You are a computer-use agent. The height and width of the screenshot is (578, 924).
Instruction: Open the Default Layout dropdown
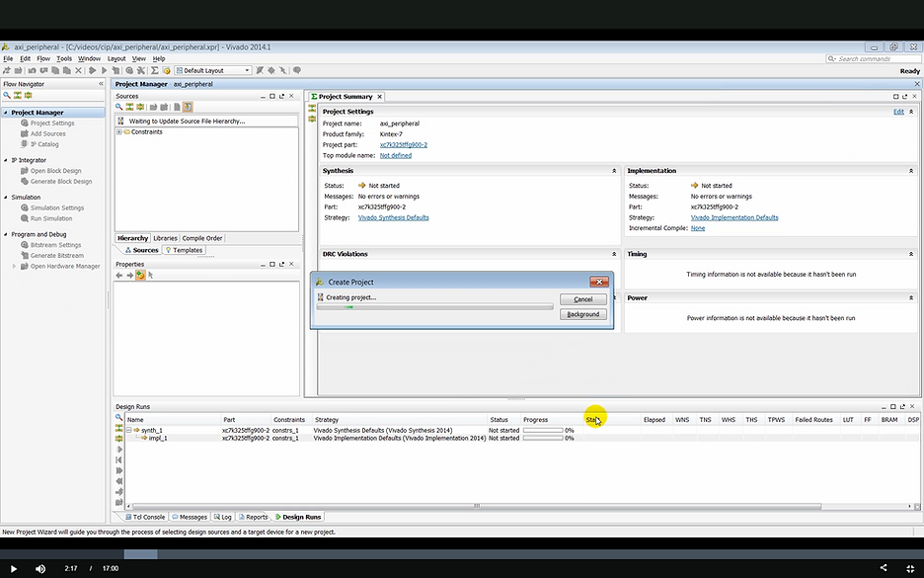click(x=247, y=70)
